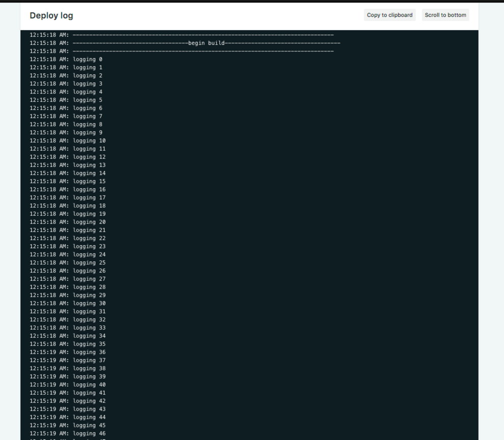Click the Copy to clipboard button
The image size is (504, 440).
pos(389,15)
